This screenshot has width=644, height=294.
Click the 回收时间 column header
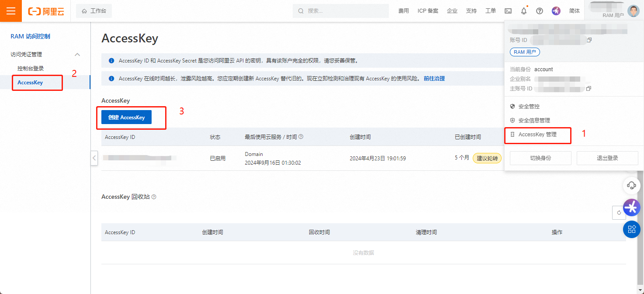click(x=319, y=232)
